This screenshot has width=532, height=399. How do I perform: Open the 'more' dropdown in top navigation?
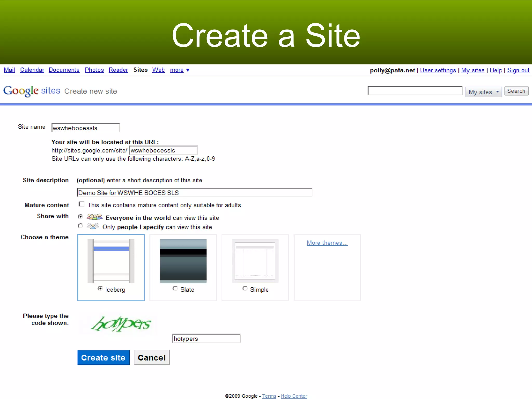point(179,70)
